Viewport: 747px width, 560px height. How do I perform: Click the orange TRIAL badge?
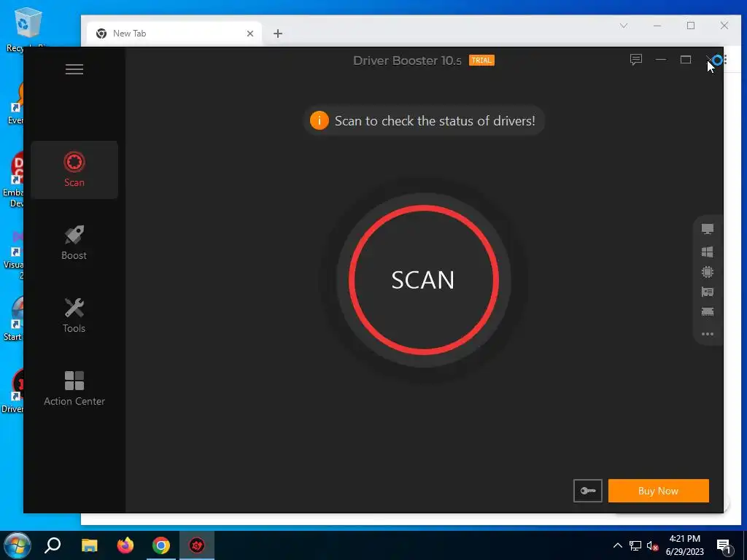(481, 61)
